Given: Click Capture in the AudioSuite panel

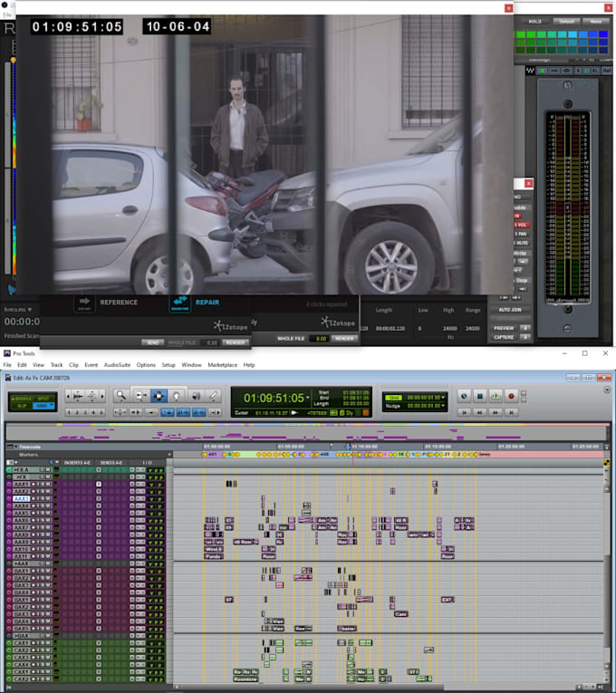Looking at the screenshot, I should pyautogui.click(x=504, y=337).
